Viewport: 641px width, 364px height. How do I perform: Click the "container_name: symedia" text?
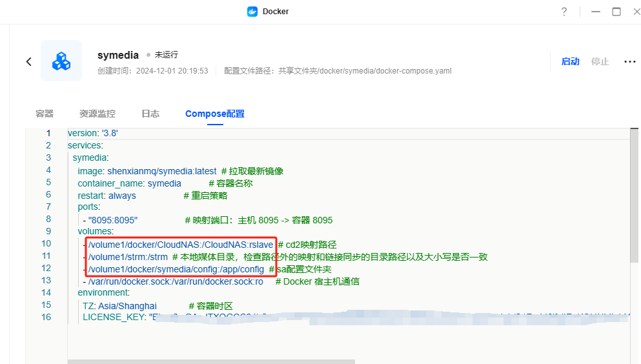(x=130, y=183)
